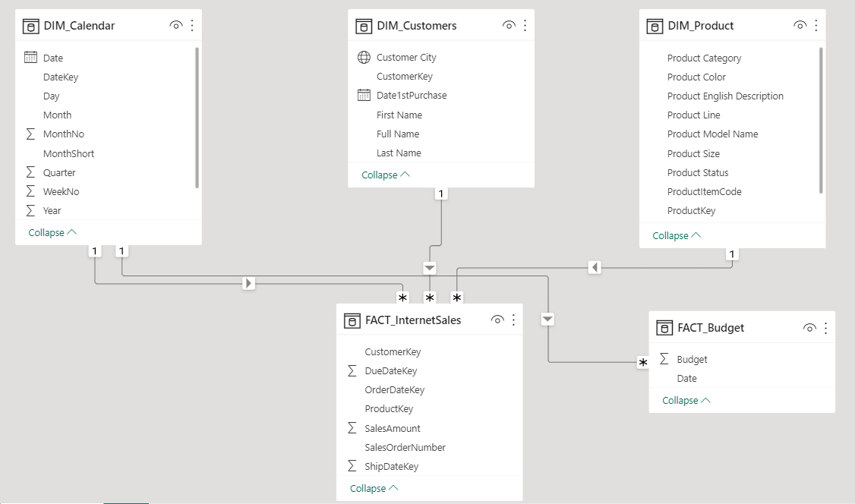This screenshot has height=504, width=855.
Task: Click the calendar icon beside Date1stPurchase
Action: point(365,95)
